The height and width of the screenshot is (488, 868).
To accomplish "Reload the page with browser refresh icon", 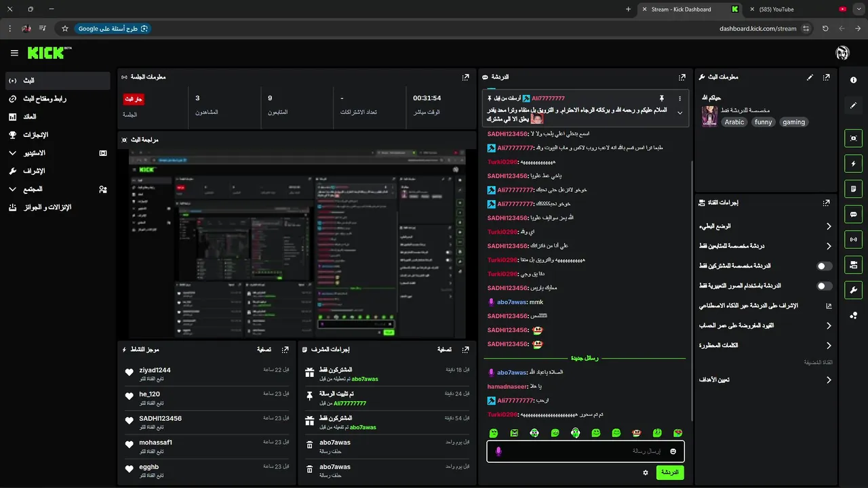I will coord(825,28).
